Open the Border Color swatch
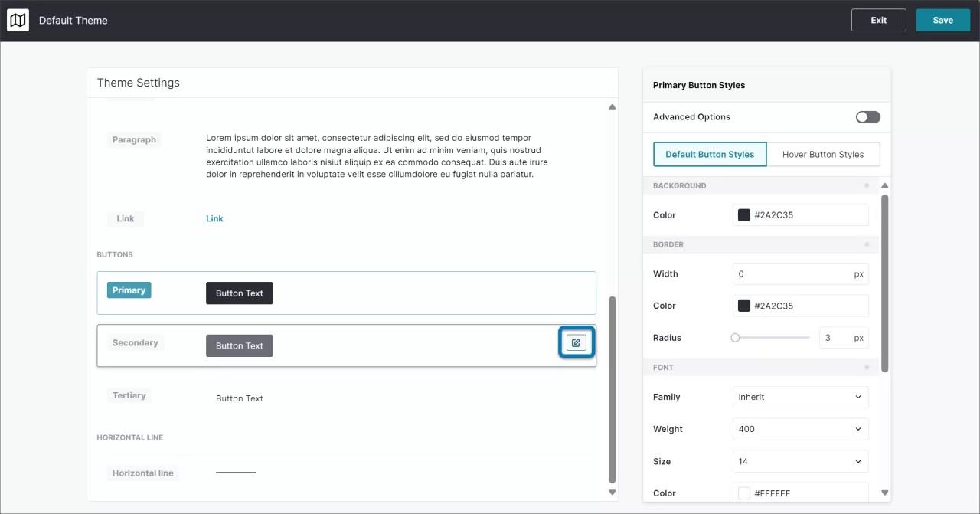Screen dimensions: 980x514 [x=743, y=305]
